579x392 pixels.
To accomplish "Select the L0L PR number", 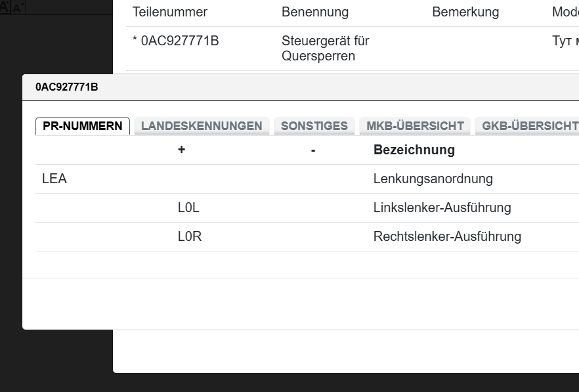I will coord(188,207).
